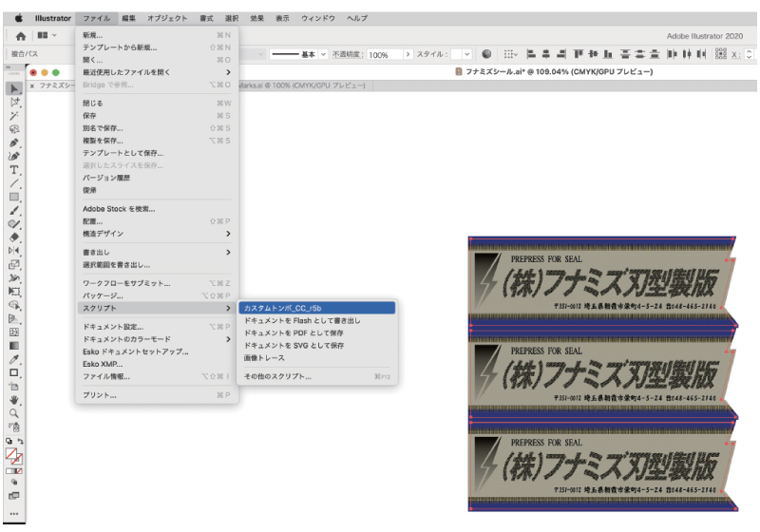The image size is (760, 532).
Task: Choose 画像トレース script item
Action: click(316, 357)
